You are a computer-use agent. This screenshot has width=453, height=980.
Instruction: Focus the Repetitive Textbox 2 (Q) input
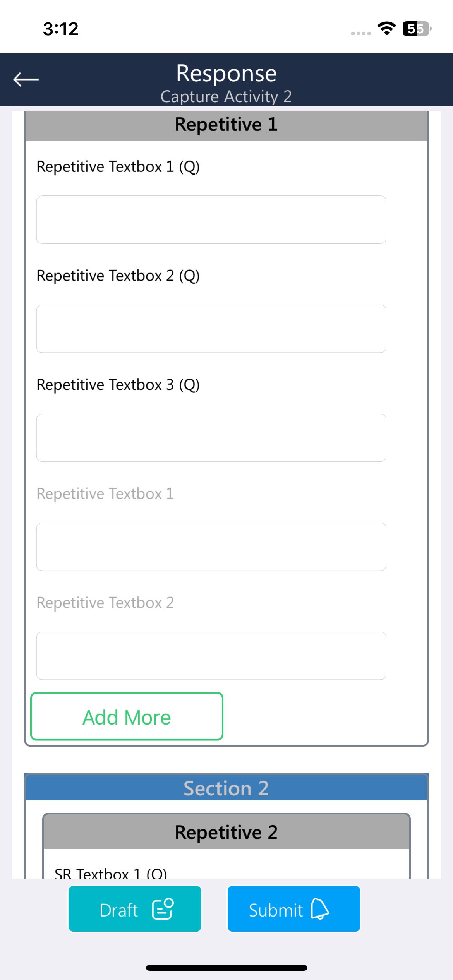[x=211, y=329]
